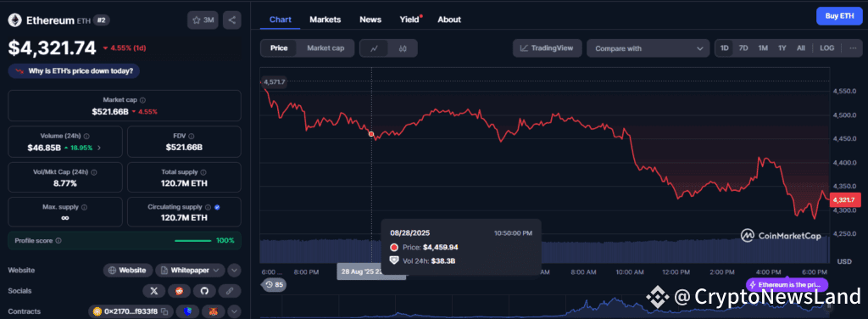Click the share icon next to watchlist star
Viewport: 868px width, 319px height.
[x=232, y=20]
